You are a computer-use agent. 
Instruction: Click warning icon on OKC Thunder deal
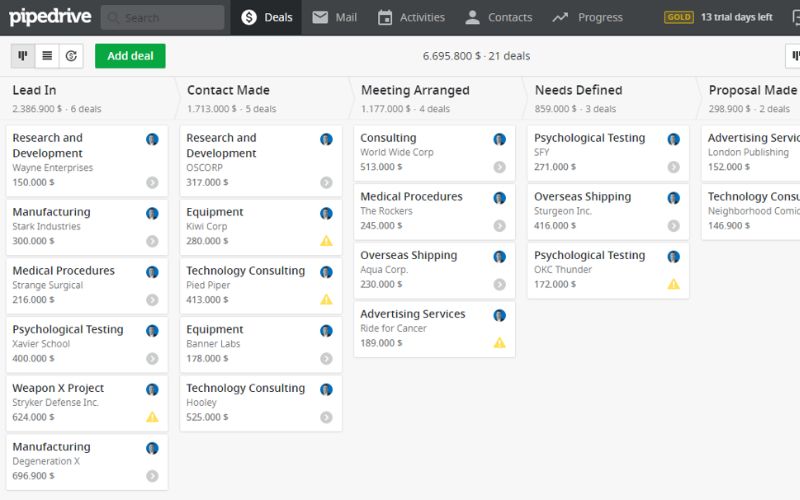673,284
